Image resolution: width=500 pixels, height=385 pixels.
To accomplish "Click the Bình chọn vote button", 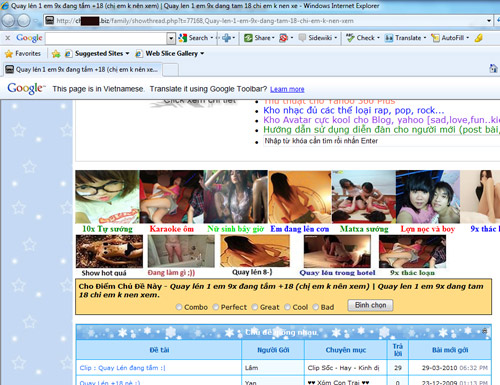I will click(370, 305).
